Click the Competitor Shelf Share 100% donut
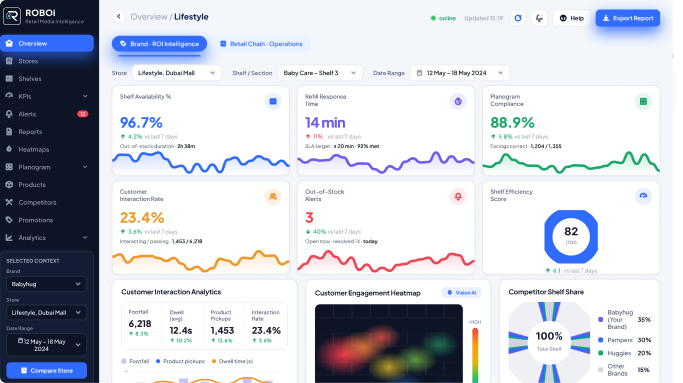 pyautogui.click(x=549, y=341)
